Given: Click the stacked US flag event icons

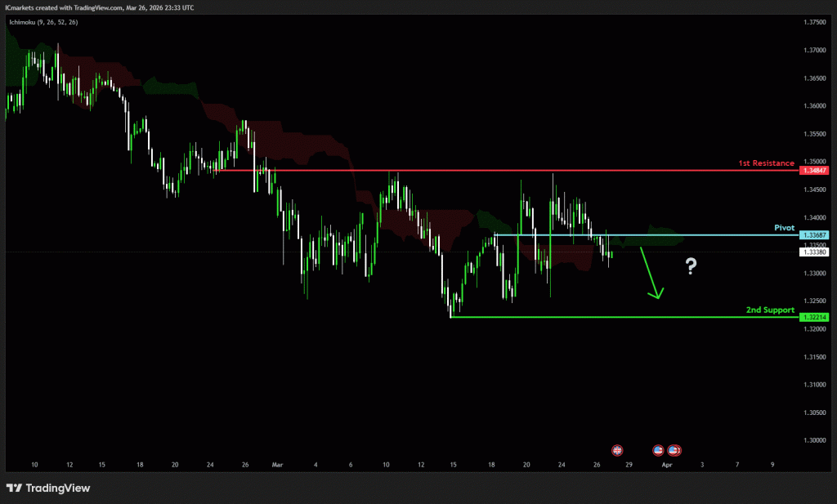Looking at the screenshot, I should pos(674,449).
